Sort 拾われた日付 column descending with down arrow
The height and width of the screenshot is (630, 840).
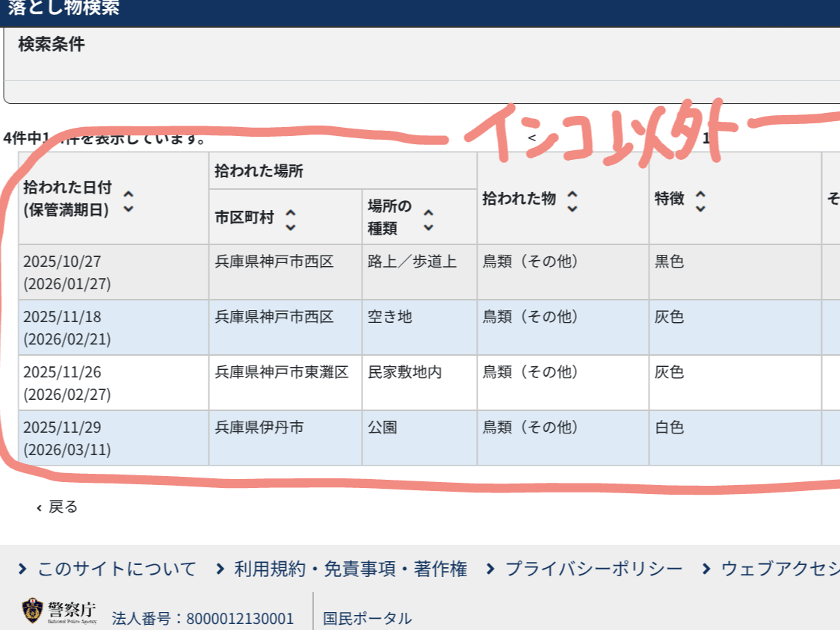pos(128,209)
